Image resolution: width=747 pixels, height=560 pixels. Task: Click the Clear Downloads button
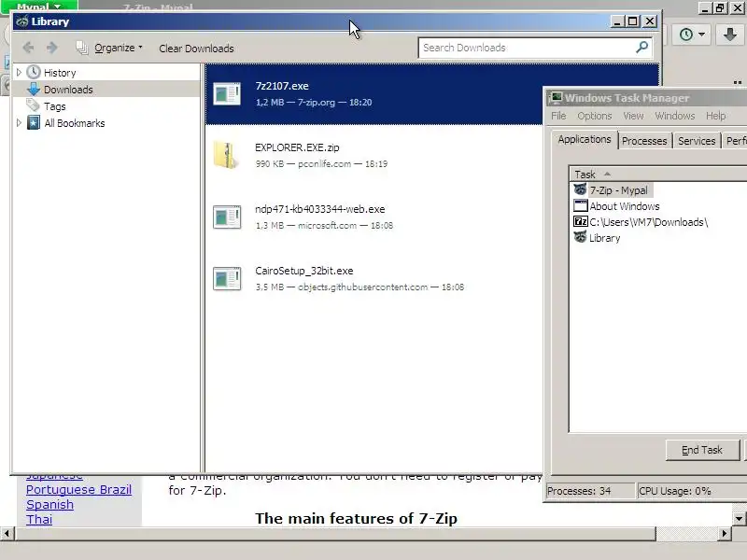click(x=196, y=49)
